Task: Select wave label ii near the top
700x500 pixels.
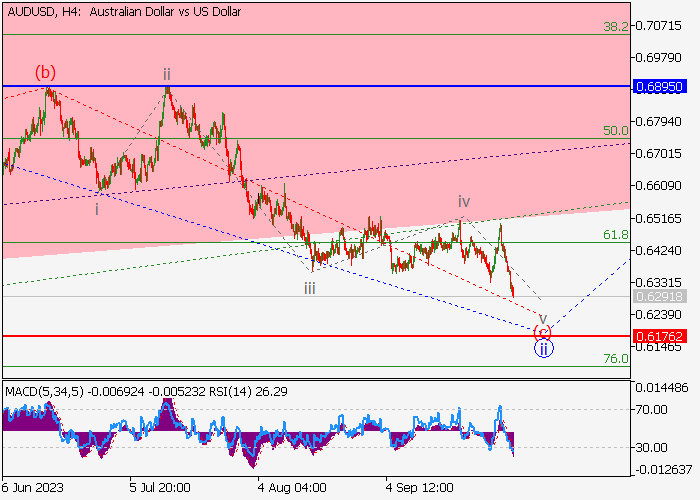Action: tap(167, 74)
